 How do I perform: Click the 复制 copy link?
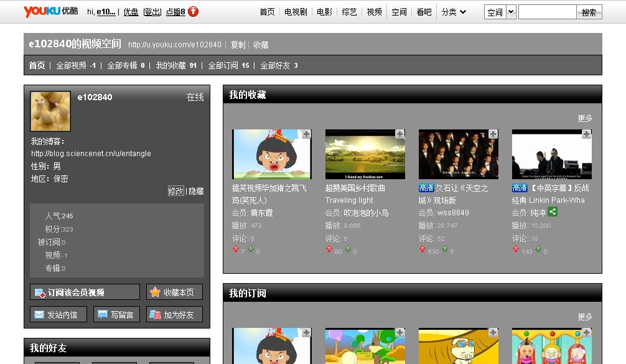point(241,44)
